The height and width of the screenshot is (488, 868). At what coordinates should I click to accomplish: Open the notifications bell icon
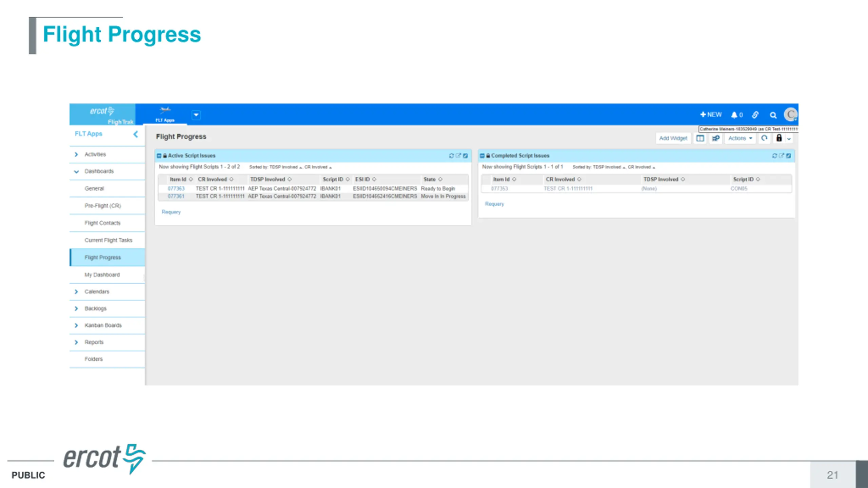pos(734,115)
